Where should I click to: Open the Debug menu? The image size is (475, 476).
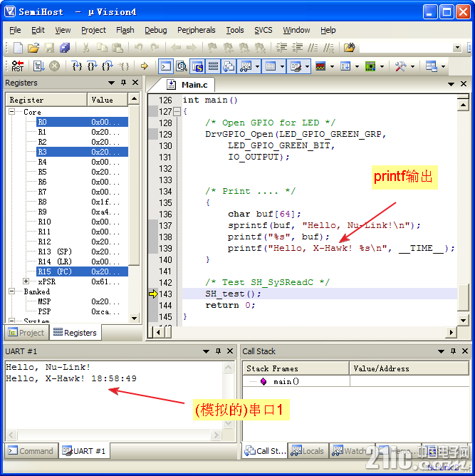[155, 30]
